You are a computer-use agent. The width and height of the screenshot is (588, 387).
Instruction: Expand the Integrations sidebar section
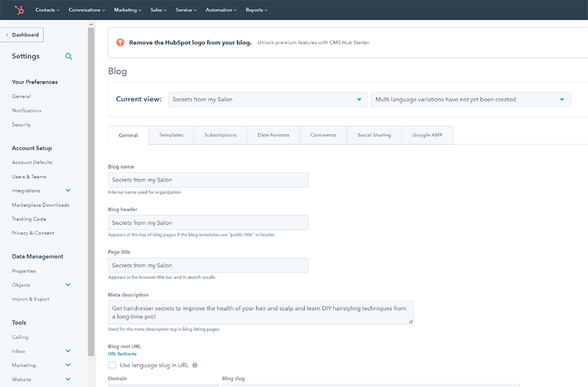[x=68, y=190]
